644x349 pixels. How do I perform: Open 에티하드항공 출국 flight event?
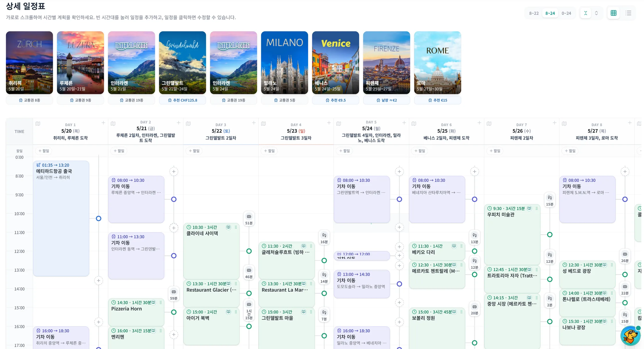(61, 218)
